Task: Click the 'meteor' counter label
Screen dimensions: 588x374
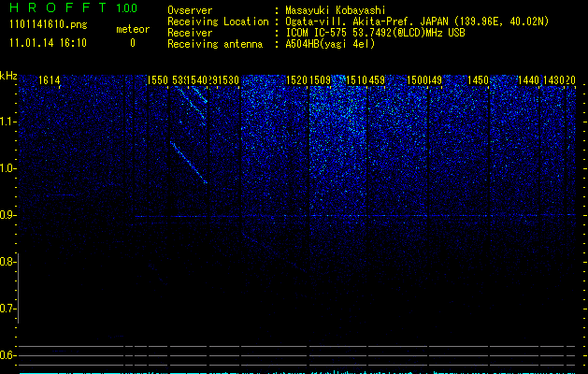Action: (x=133, y=29)
